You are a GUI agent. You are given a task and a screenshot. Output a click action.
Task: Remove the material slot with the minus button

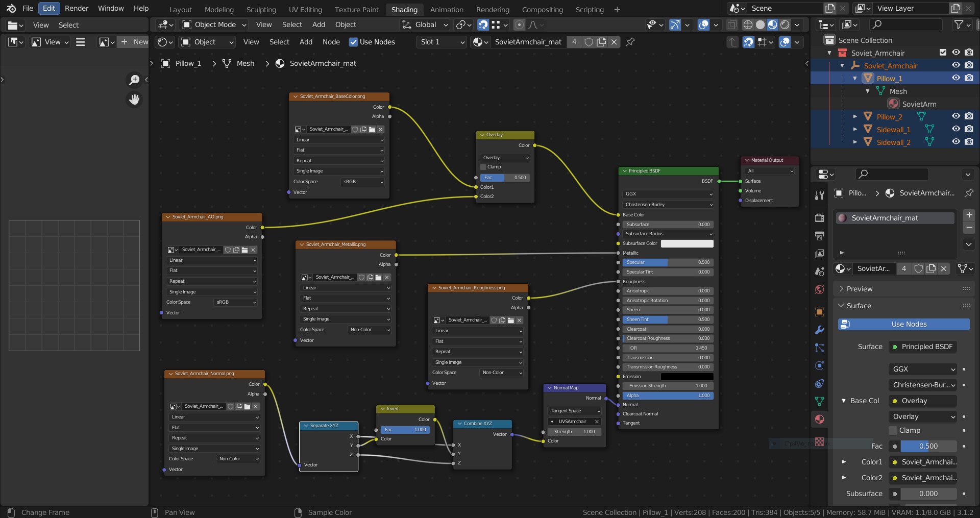(x=969, y=228)
